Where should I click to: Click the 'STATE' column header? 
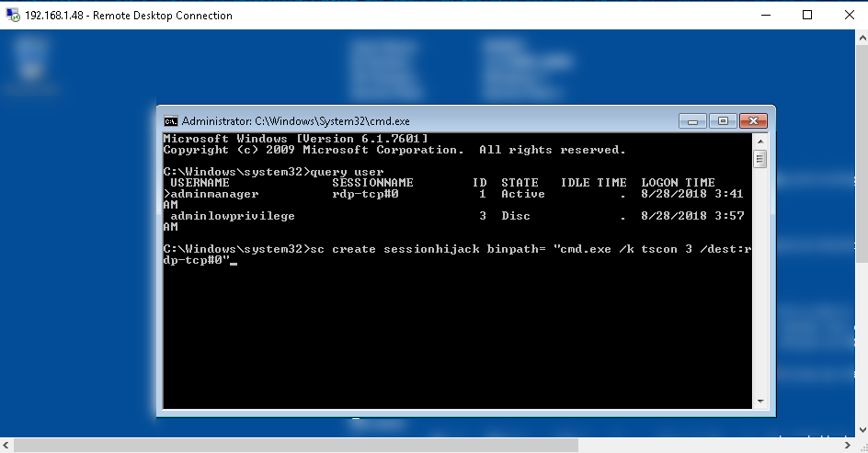tap(520, 183)
